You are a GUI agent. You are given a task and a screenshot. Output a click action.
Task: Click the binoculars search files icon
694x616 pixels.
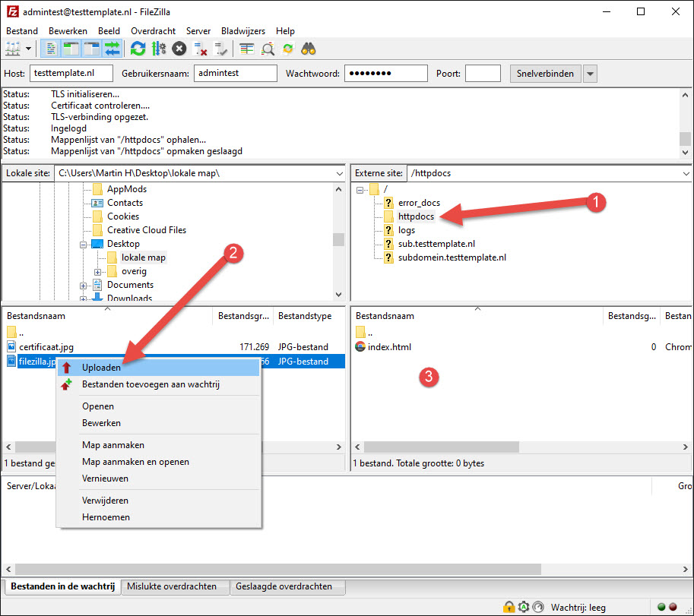pyautogui.click(x=309, y=49)
